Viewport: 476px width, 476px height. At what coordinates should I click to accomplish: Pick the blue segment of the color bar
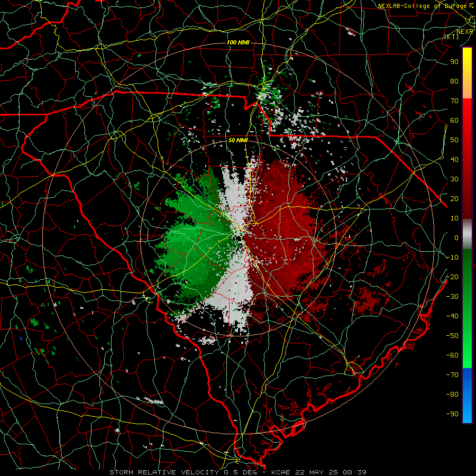pos(467,395)
